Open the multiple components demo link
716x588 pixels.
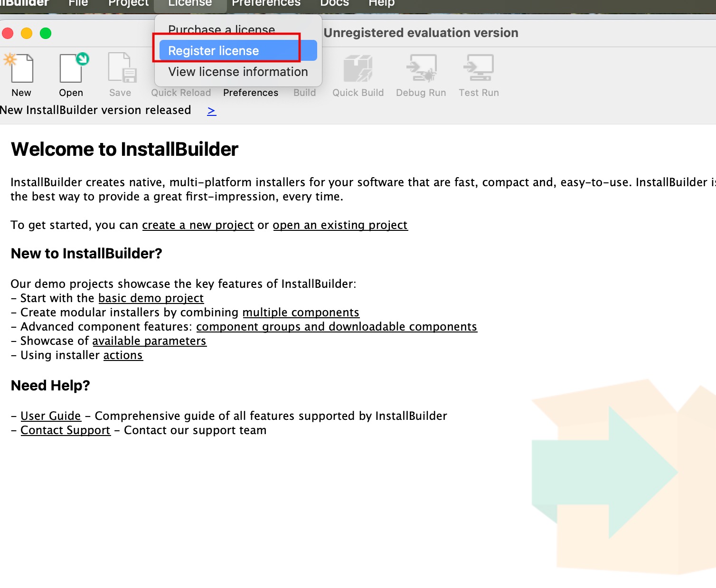pos(301,313)
